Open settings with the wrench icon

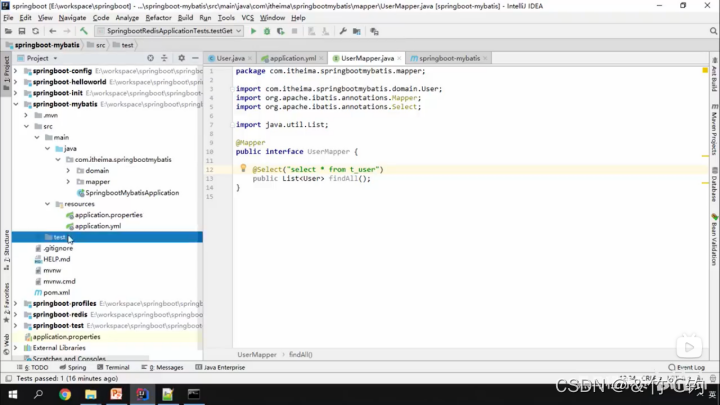coord(343,31)
